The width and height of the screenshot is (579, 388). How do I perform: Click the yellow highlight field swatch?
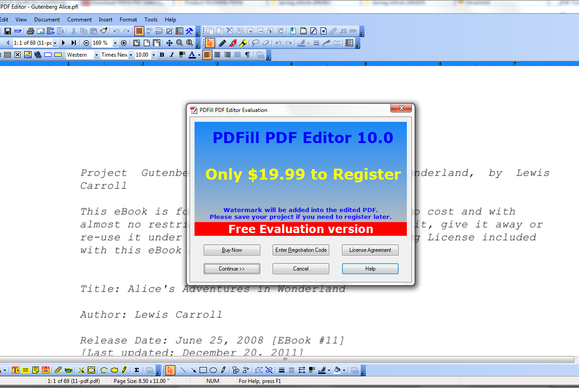(x=58, y=55)
